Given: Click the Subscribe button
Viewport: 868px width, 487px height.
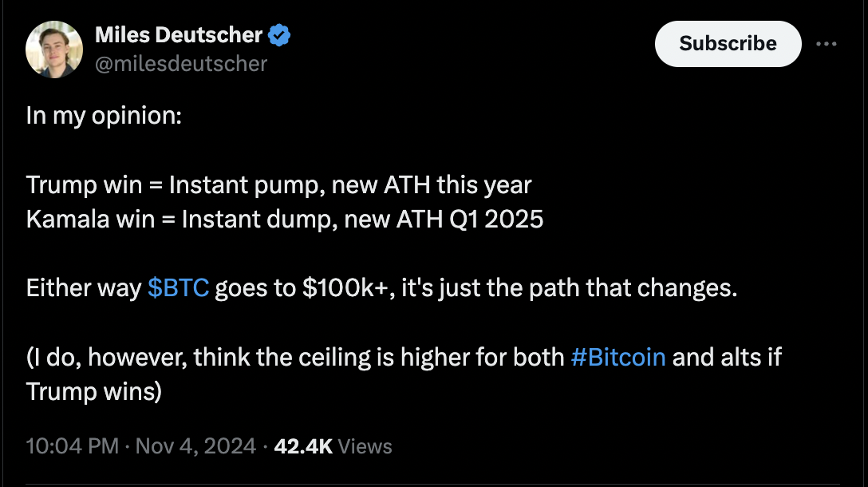Looking at the screenshot, I should [728, 43].
